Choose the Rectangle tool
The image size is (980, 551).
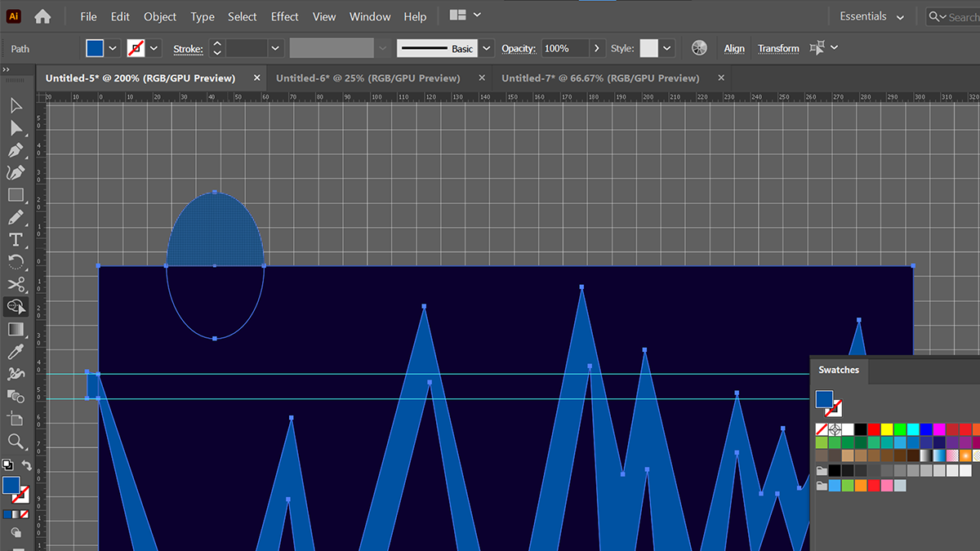tap(16, 195)
